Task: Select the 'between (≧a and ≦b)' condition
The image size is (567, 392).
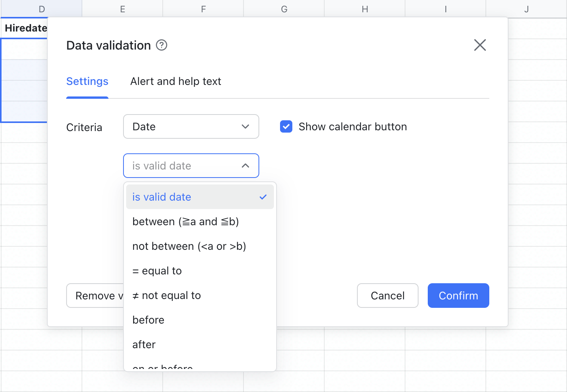Action: coord(186,221)
